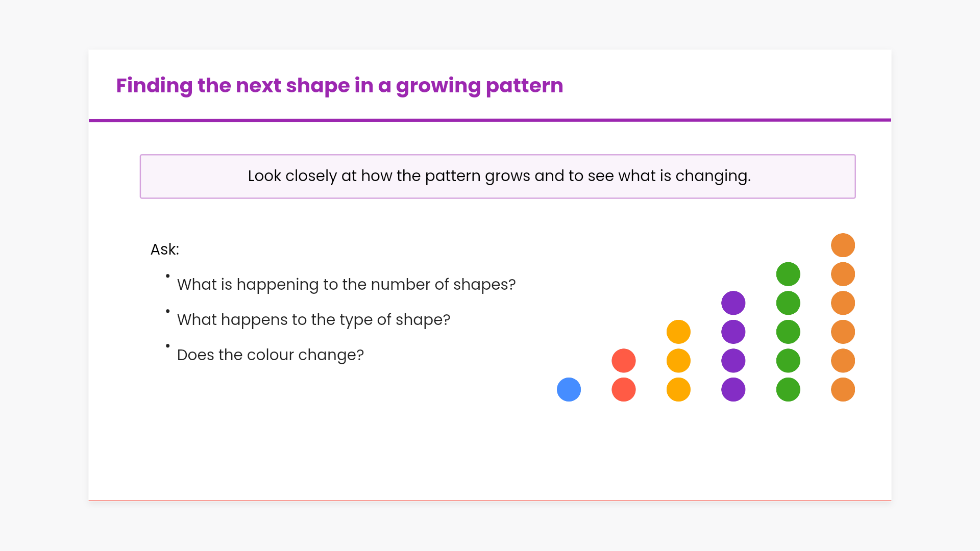Click the topmost orange circle
The width and height of the screenshot is (980, 551).
pyautogui.click(x=843, y=245)
